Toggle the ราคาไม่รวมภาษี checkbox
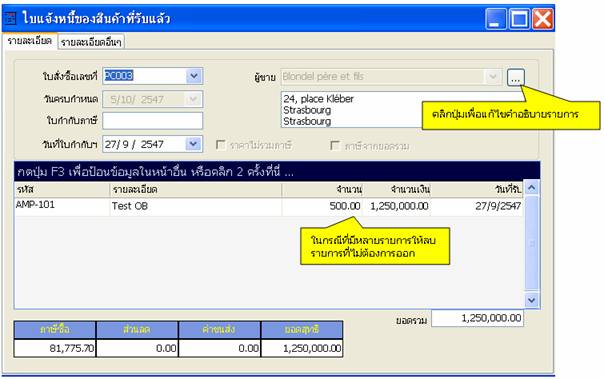The width and height of the screenshot is (604, 379). click(220, 145)
